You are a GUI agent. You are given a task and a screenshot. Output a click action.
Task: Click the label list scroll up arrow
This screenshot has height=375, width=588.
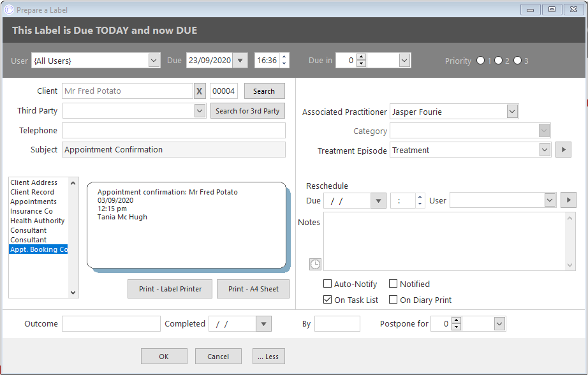click(73, 183)
